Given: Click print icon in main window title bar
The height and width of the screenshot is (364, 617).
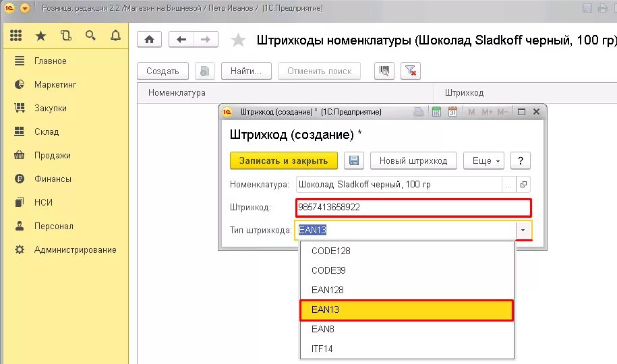Looking at the screenshot, I should 602,8.
